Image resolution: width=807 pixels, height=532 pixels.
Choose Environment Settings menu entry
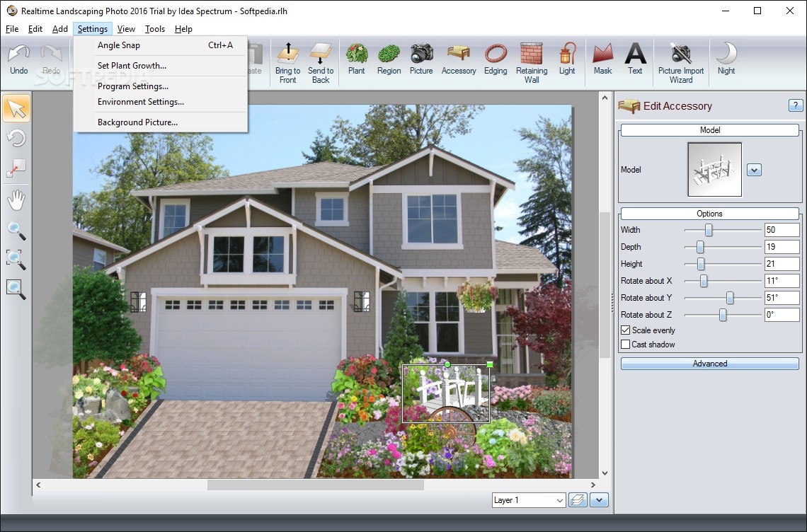[x=161, y=102]
